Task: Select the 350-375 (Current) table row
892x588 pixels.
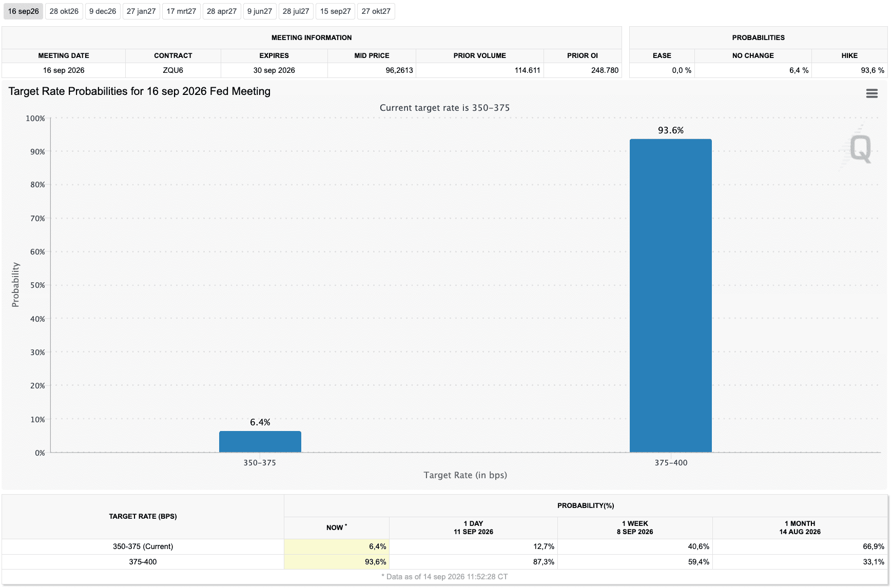Action: pyautogui.click(x=444, y=546)
